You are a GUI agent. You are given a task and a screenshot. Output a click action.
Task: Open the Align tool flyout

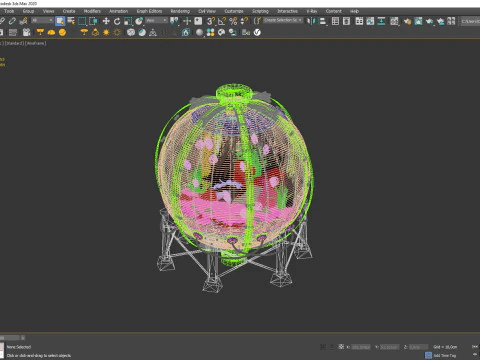click(x=322, y=21)
